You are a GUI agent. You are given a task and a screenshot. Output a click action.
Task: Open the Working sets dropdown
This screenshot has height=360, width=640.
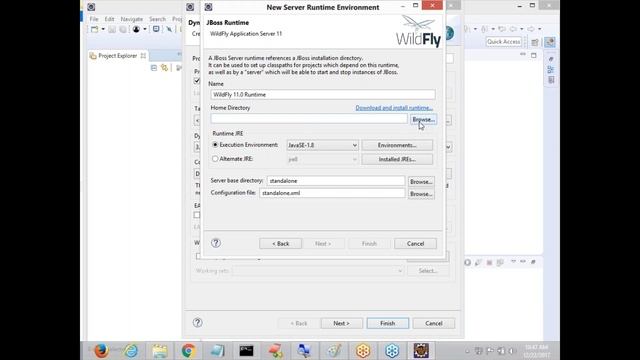(318, 271)
